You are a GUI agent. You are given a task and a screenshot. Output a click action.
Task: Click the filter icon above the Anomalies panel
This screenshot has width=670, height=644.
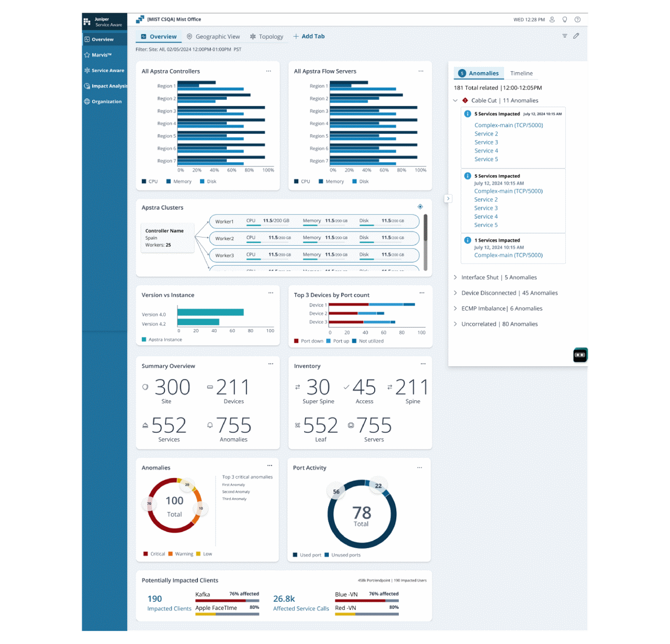(x=564, y=36)
